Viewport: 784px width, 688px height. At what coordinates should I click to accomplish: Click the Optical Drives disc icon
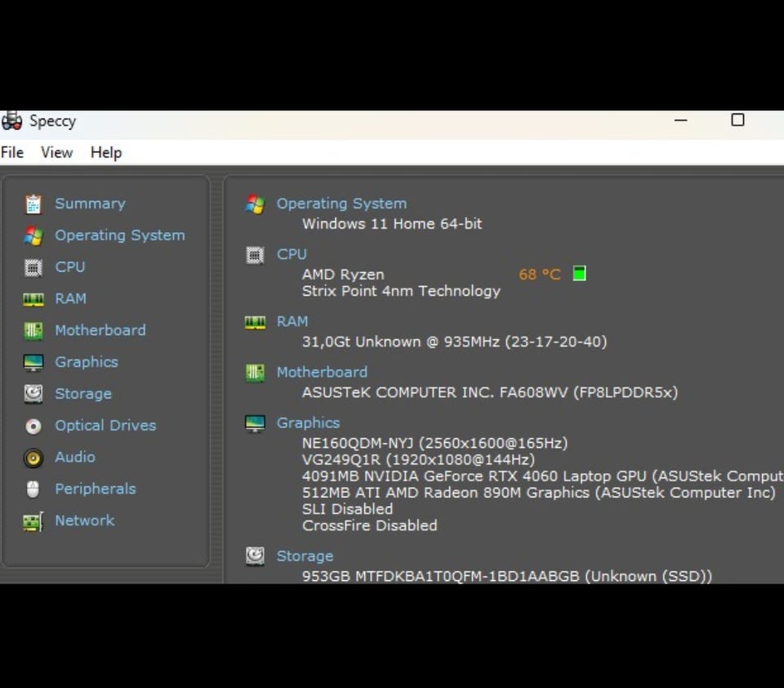(33, 427)
